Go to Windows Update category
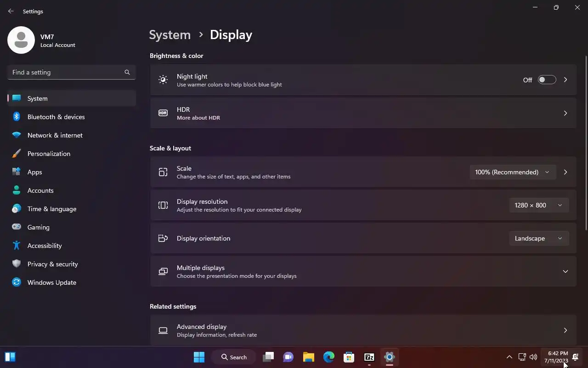 tap(72, 282)
